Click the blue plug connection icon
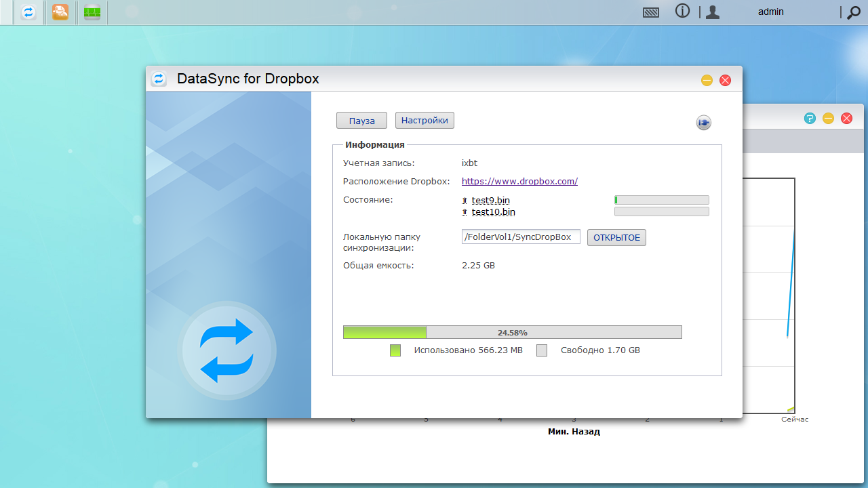Screen dimensions: 868x488 coord(704,123)
